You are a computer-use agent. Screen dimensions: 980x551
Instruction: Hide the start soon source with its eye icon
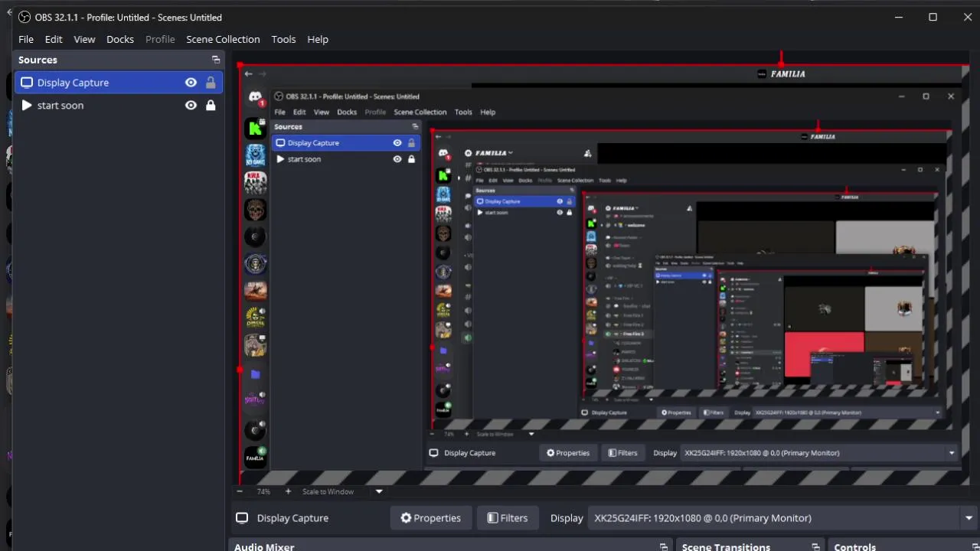click(x=191, y=106)
